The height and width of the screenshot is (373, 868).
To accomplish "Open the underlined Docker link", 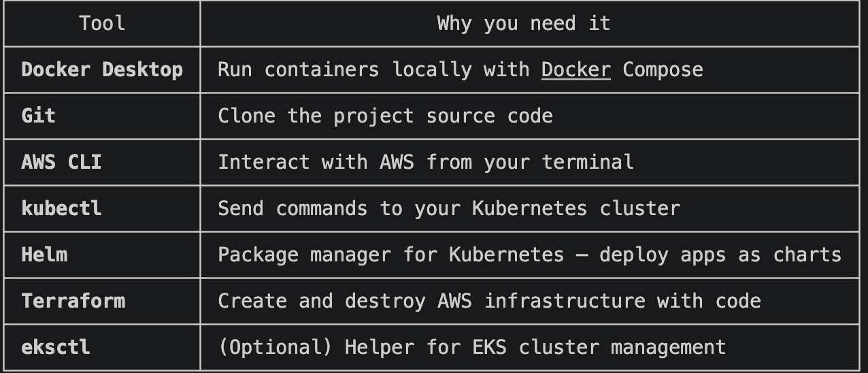I will point(576,69).
